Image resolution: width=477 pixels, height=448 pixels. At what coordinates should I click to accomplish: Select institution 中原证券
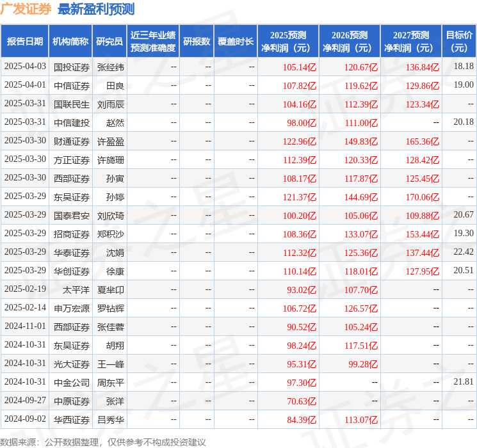tap(72, 401)
